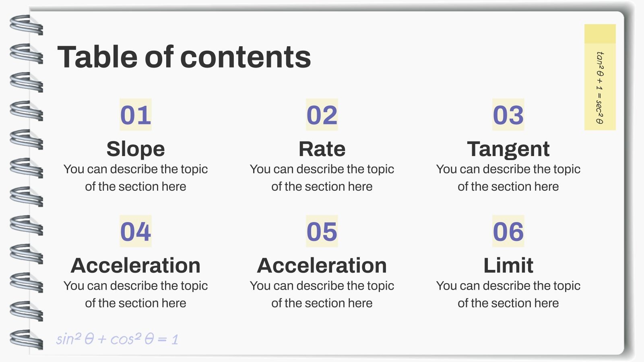Select the 06 section number

pos(508,231)
